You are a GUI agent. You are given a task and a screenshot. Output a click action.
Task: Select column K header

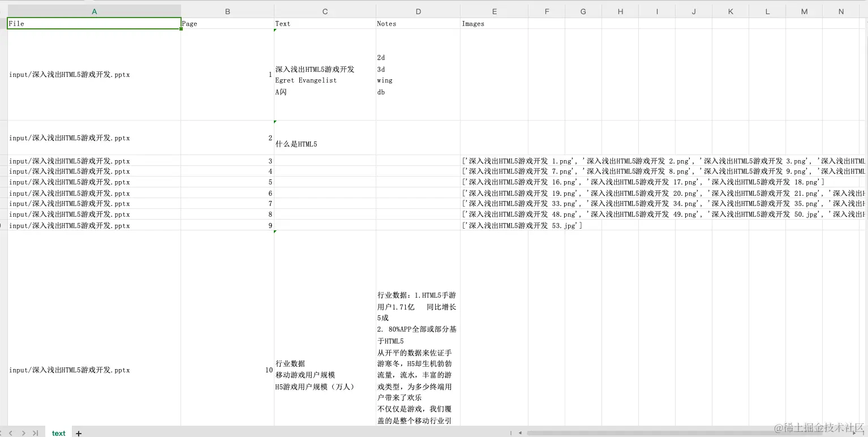point(731,11)
